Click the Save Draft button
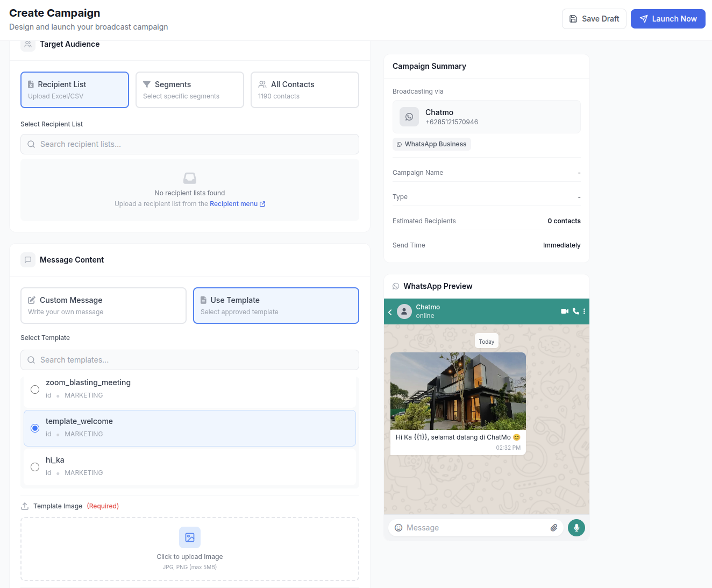712x588 pixels. click(x=594, y=19)
